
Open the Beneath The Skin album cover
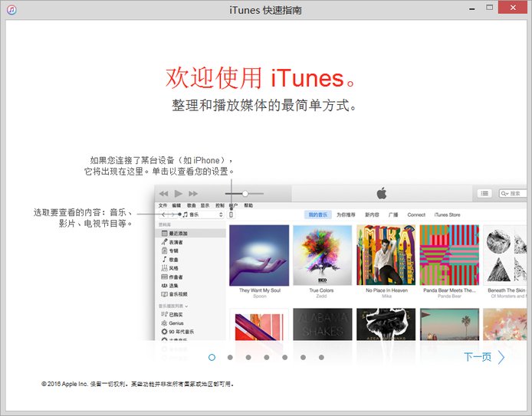[x=505, y=255]
